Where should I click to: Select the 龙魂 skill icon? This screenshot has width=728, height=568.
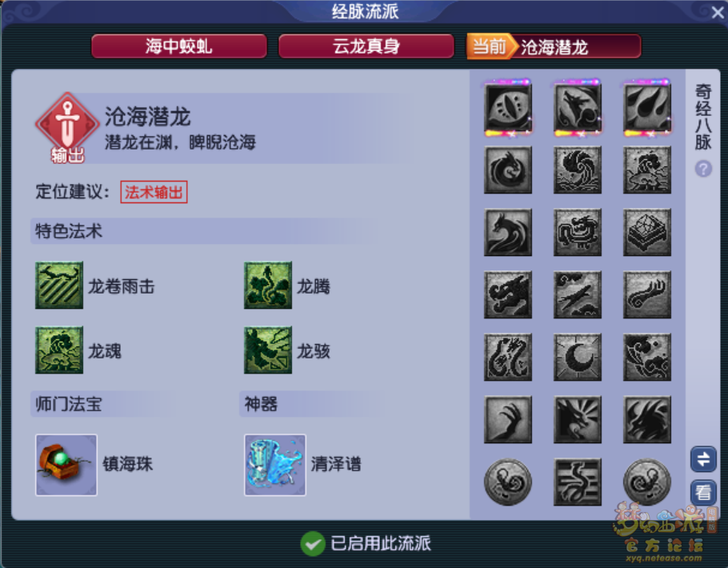tap(59, 350)
